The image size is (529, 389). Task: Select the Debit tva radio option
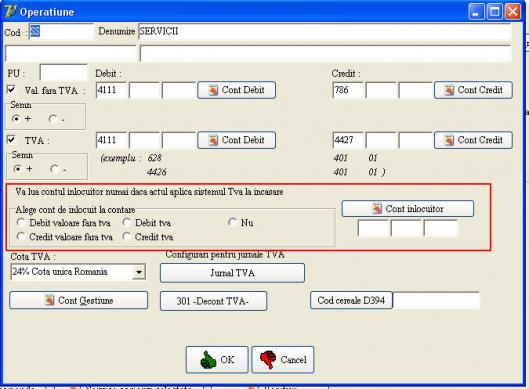127,222
